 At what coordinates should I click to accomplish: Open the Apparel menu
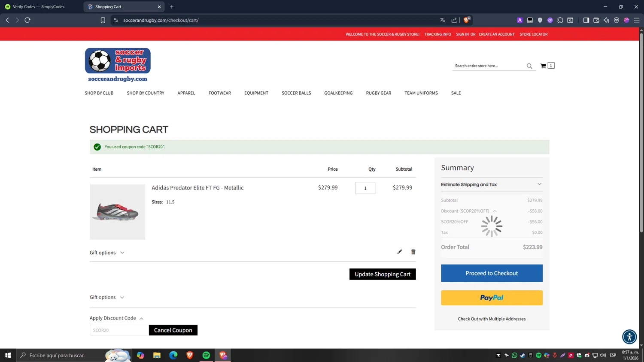pyautogui.click(x=186, y=93)
